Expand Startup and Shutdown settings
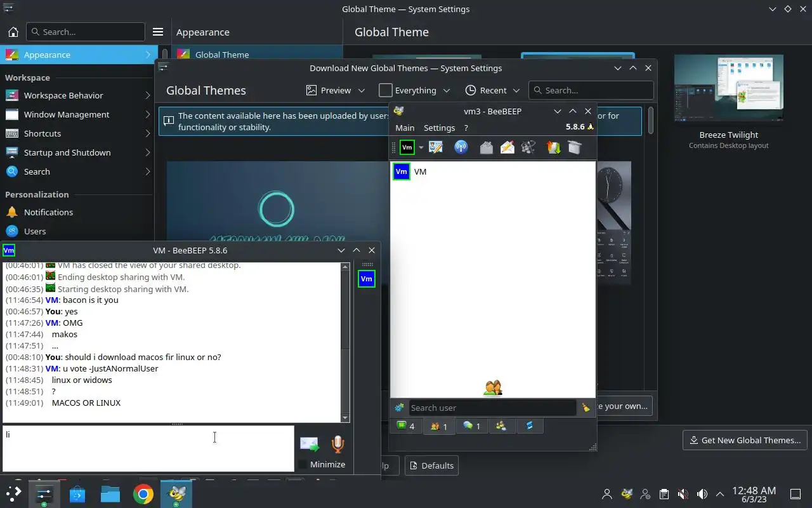This screenshot has height=508, width=812. pyautogui.click(x=78, y=152)
